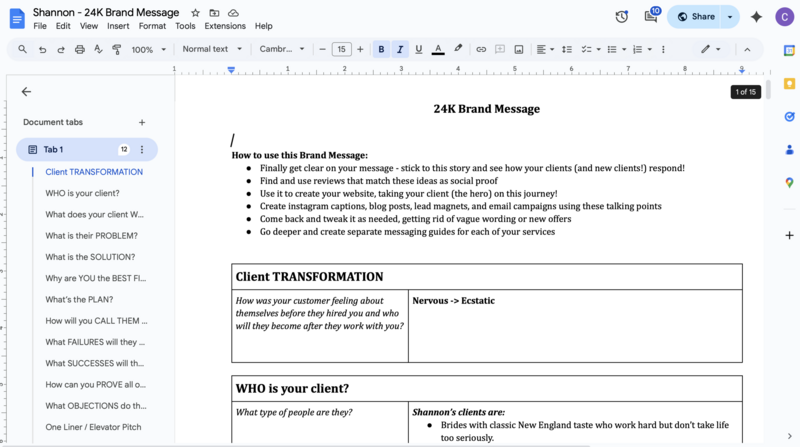Open Google Maps side panel

coord(789,183)
